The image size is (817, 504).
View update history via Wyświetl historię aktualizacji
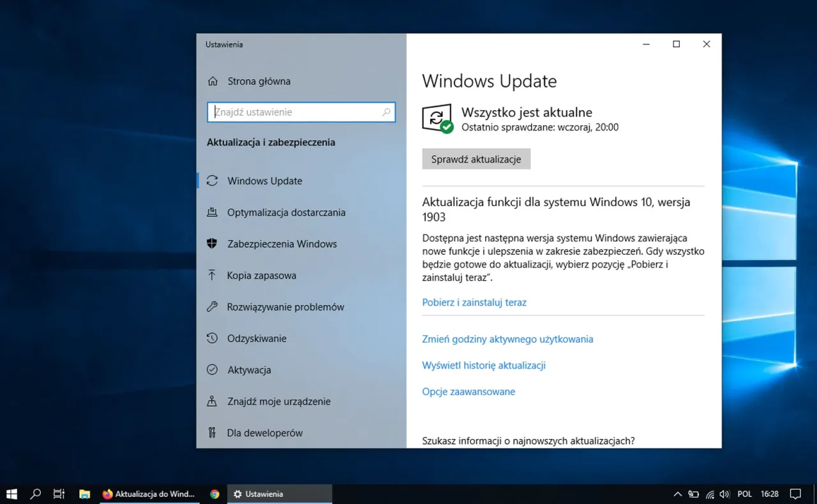[x=483, y=365]
